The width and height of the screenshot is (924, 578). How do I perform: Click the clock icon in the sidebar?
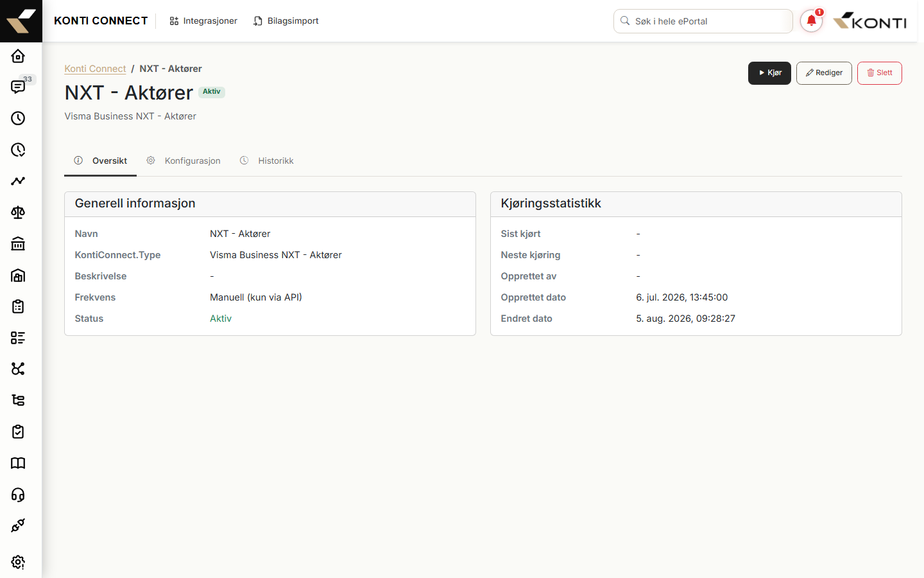[x=18, y=118]
